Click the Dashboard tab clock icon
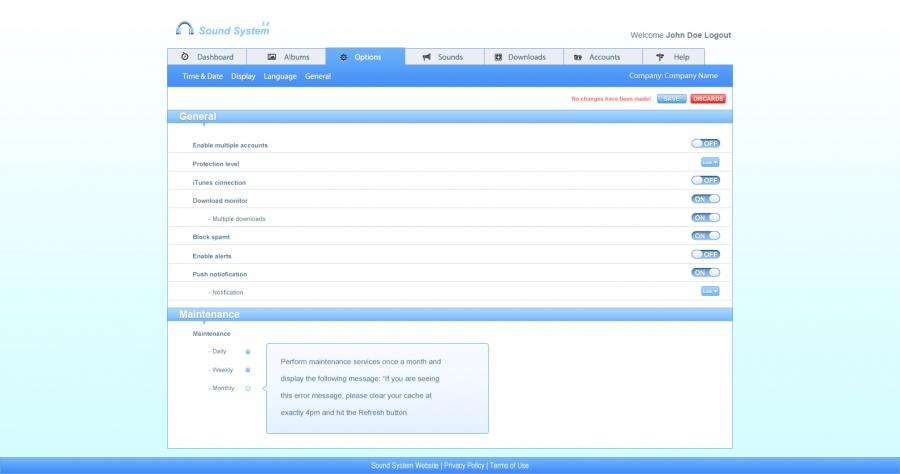This screenshot has height=474, width=900. [185, 57]
